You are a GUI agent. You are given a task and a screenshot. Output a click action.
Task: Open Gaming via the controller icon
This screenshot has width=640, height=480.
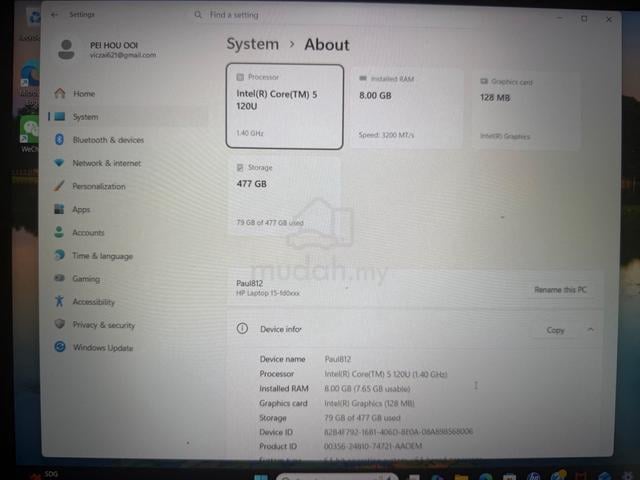point(60,278)
